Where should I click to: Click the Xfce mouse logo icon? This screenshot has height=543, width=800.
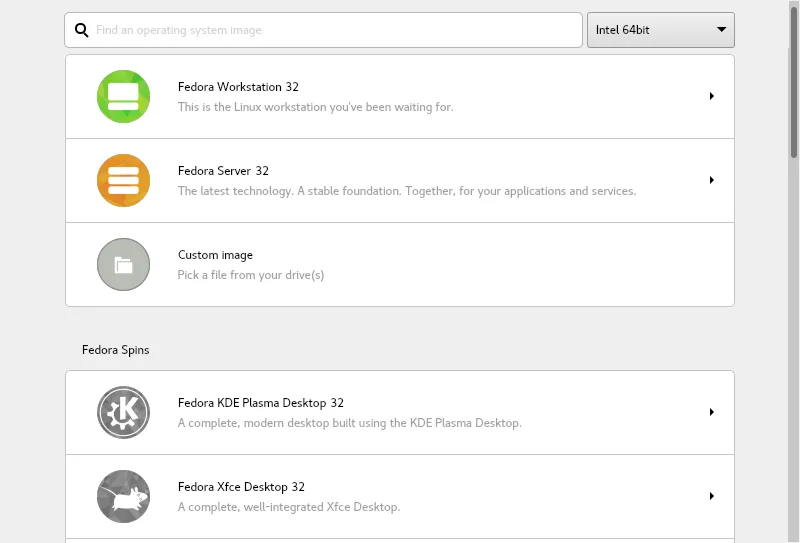123,496
